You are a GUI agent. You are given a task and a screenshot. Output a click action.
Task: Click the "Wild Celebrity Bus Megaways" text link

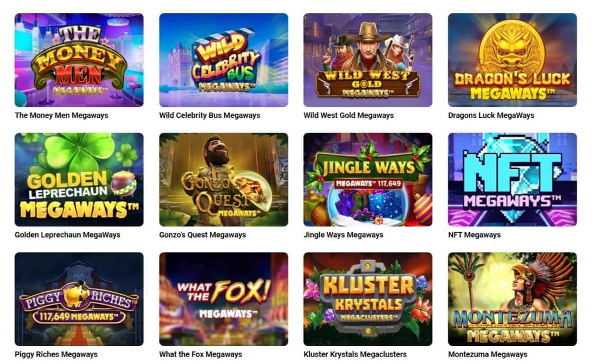(x=209, y=116)
